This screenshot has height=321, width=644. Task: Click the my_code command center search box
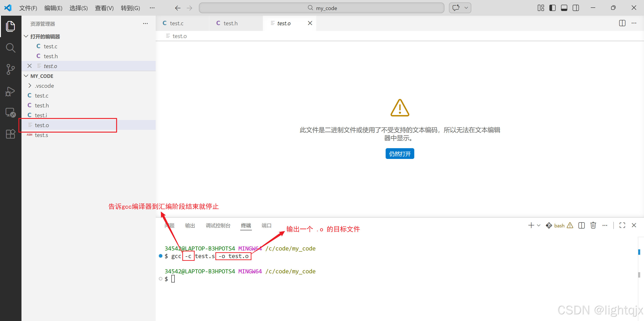(321, 8)
